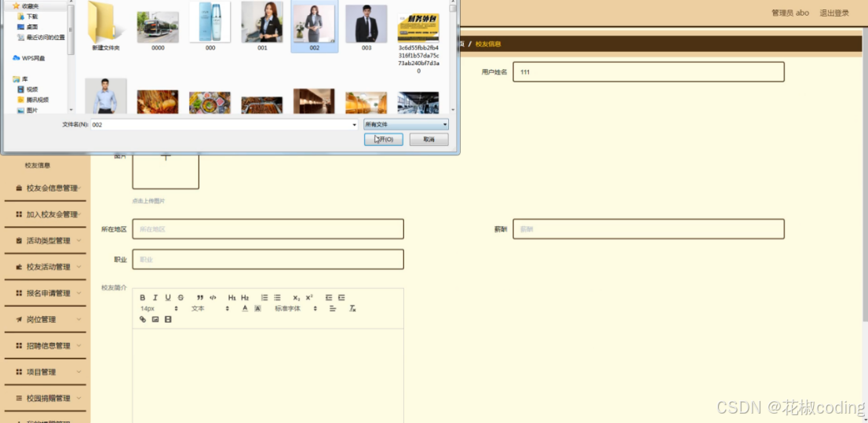Expand the 项目管理 sidebar menu
Viewport: 868px width, 423px height.
46,372
